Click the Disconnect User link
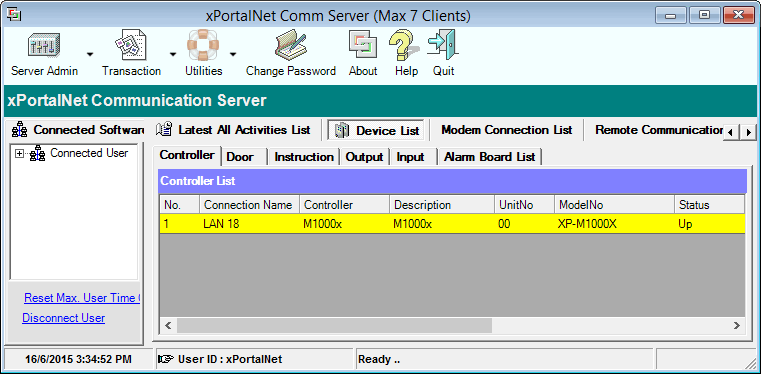The image size is (761, 374). coord(64,318)
